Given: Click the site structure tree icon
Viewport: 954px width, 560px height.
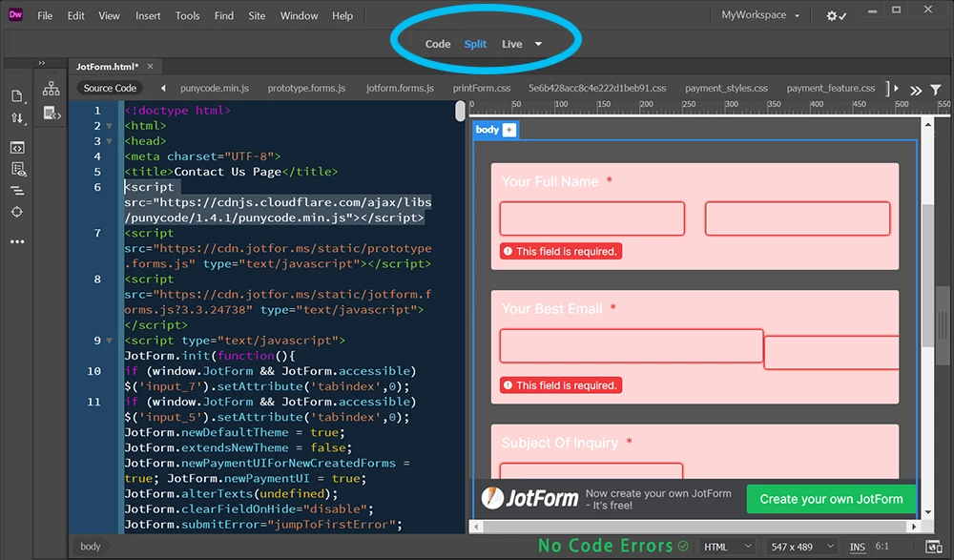Looking at the screenshot, I should point(52,89).
